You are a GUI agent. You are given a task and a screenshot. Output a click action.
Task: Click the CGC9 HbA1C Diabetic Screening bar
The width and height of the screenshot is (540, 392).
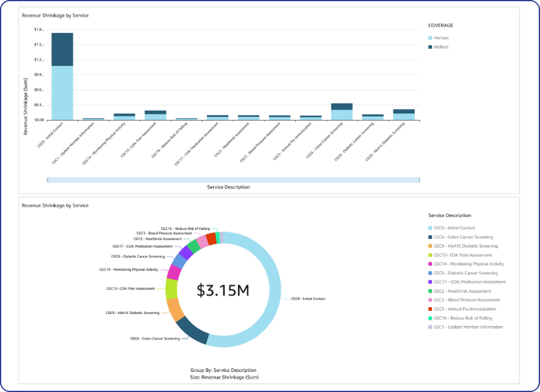coord(404,115)
